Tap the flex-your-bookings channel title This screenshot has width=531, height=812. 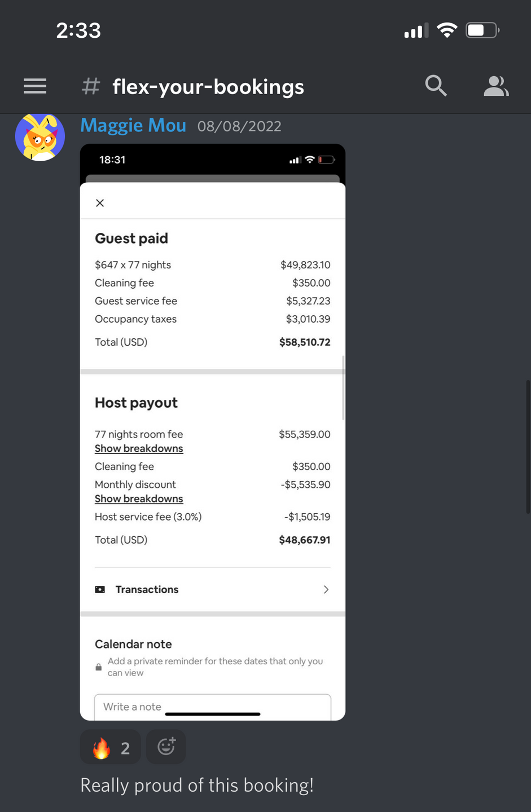coord(208,87)
